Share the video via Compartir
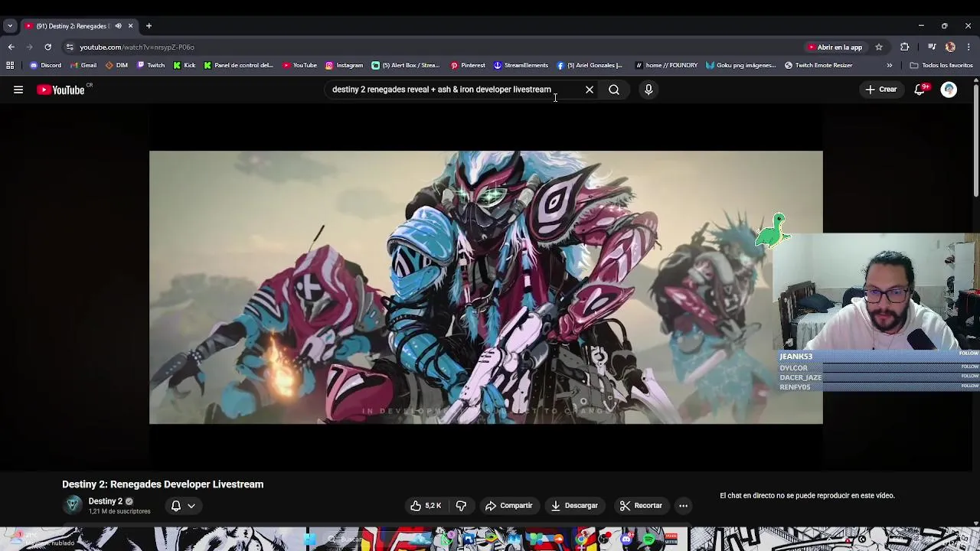The width and height of the screenshot is (980, 551). tap(509, 506)
